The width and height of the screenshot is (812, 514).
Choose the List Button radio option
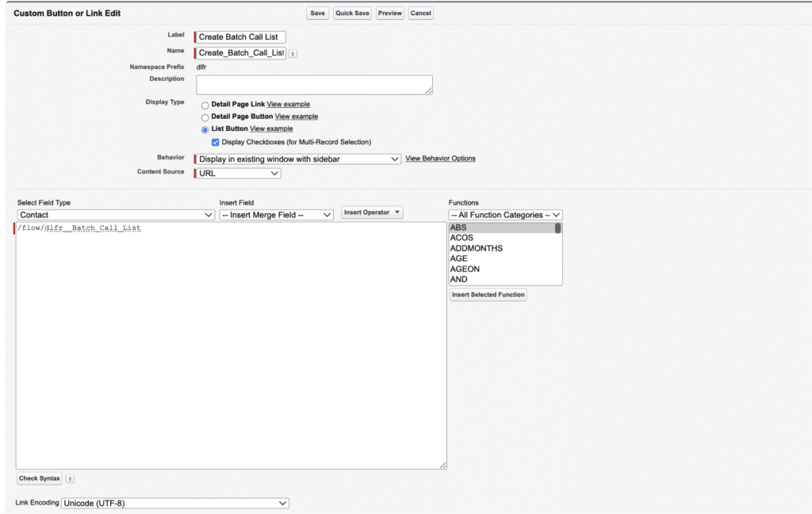click(x=205, y=129)
